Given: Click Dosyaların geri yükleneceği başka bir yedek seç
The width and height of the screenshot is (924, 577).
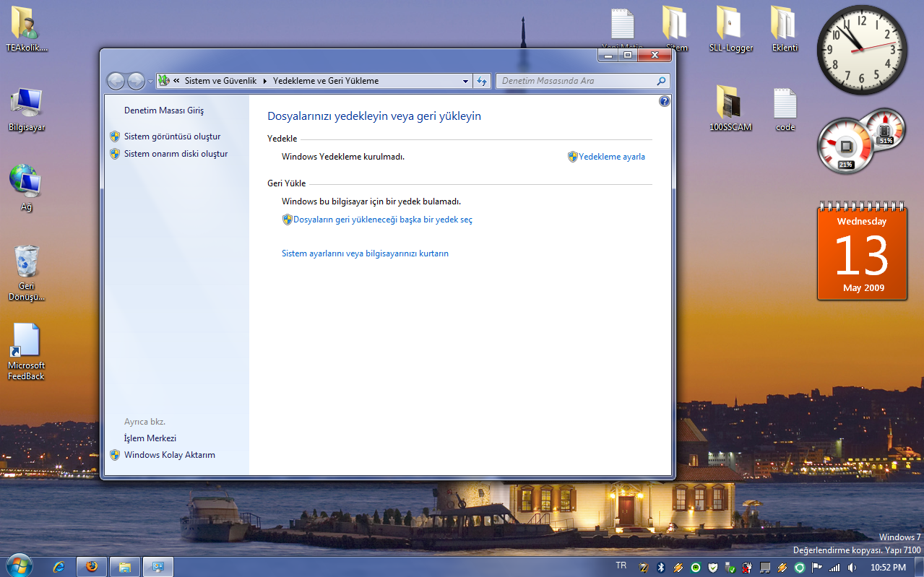Looking at the screenshot, I should pyautogui.click(x=383, y=219).
